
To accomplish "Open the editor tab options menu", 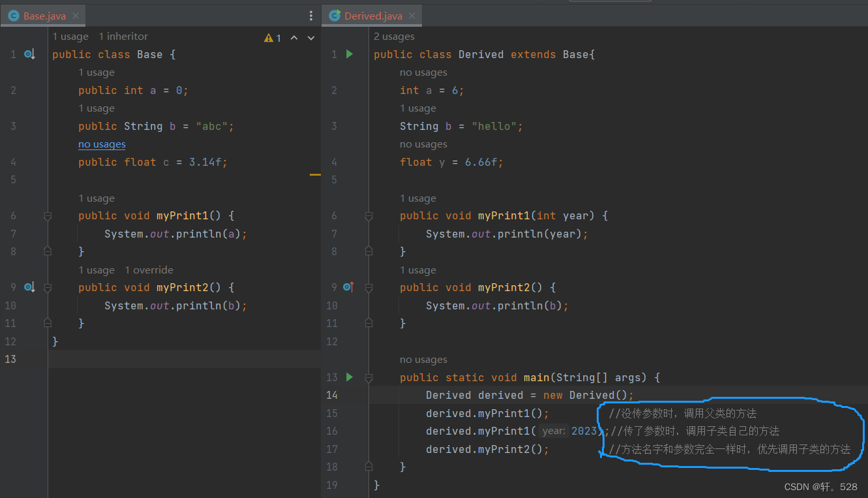I will [x=310, y=16].
